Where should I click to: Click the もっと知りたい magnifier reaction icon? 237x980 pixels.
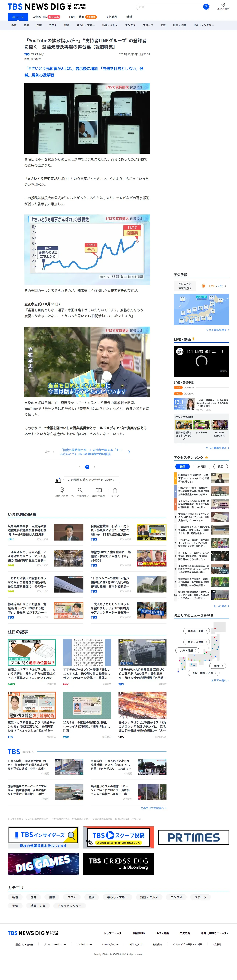pos(80,490)
